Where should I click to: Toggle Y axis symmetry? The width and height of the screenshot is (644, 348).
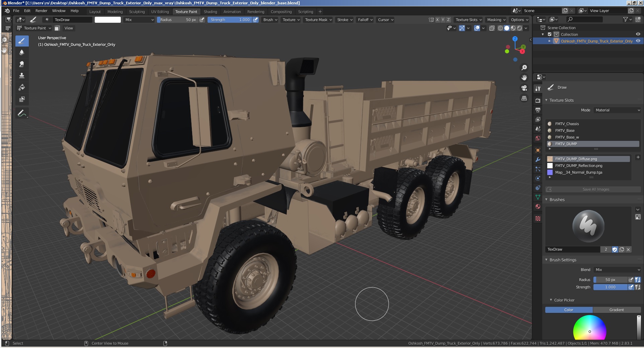coord(443,20)
